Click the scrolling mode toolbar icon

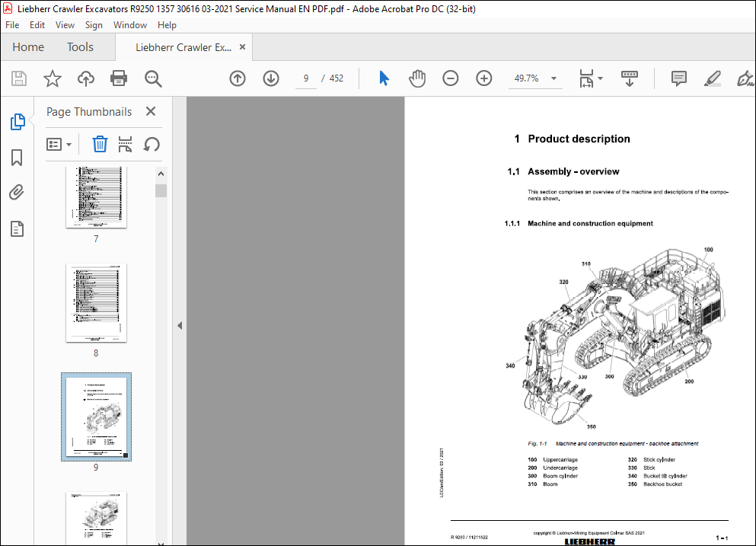629,78
